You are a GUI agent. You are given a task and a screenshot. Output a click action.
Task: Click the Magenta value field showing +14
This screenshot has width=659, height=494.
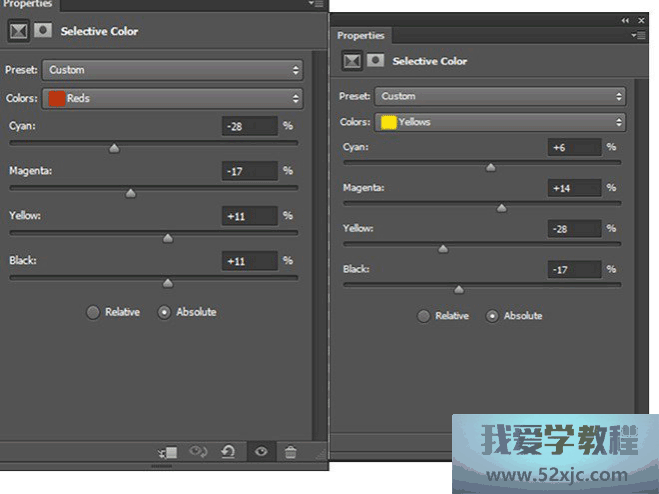tap(575, 188)
